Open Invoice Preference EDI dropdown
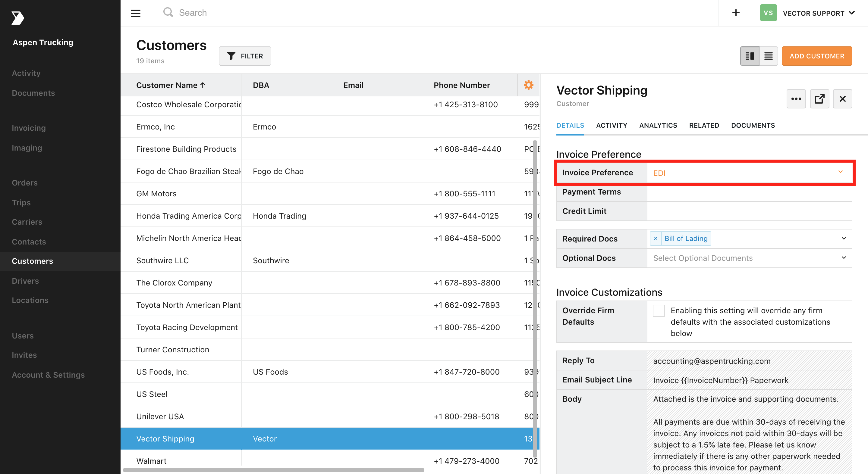 [x=749, y=173]
